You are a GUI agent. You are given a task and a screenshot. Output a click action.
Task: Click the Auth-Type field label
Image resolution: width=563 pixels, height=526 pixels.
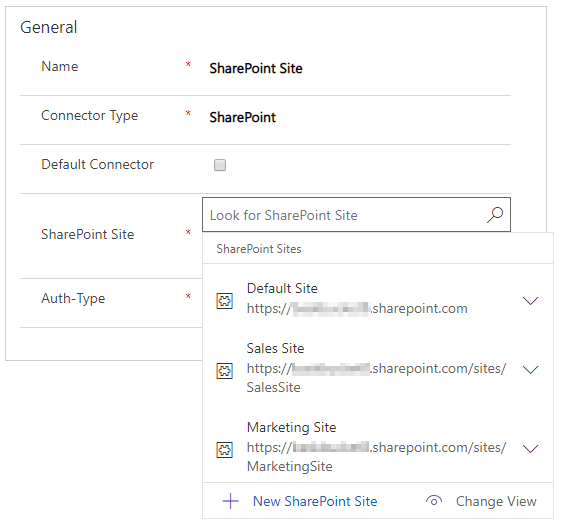pos(73,298)
